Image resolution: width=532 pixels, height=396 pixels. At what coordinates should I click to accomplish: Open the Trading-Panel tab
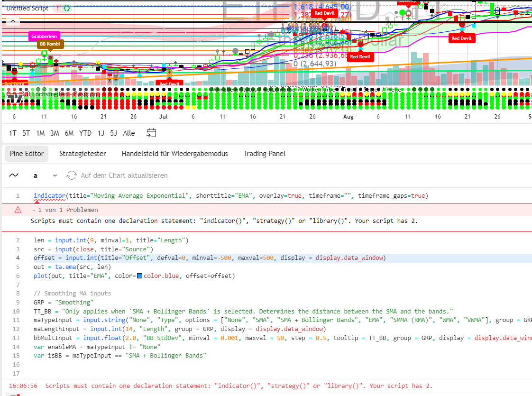coord(264,154)
